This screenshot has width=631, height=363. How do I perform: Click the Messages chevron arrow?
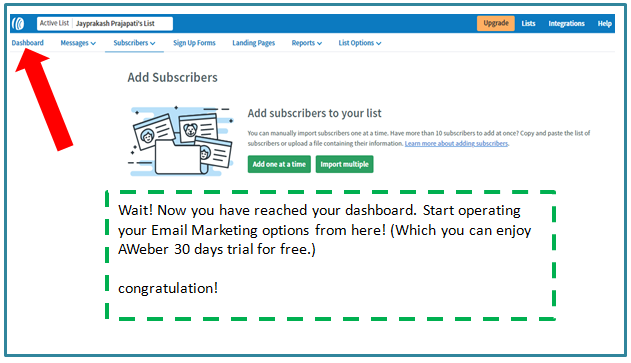tap(93, 43)
